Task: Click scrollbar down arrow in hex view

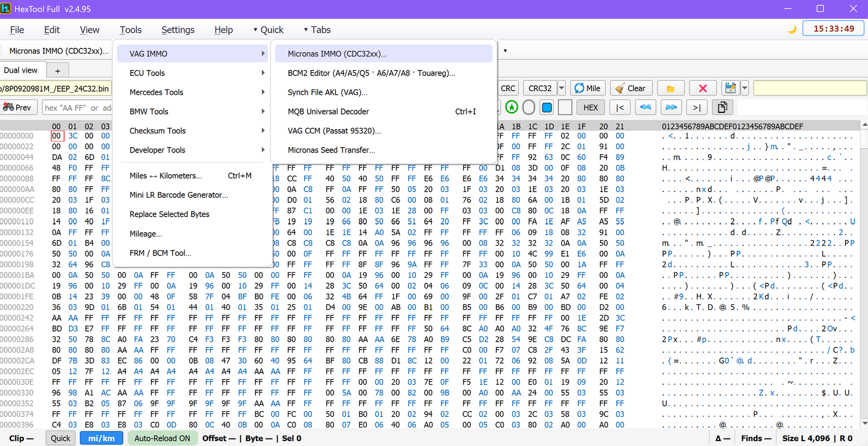Action: (864, 423)
